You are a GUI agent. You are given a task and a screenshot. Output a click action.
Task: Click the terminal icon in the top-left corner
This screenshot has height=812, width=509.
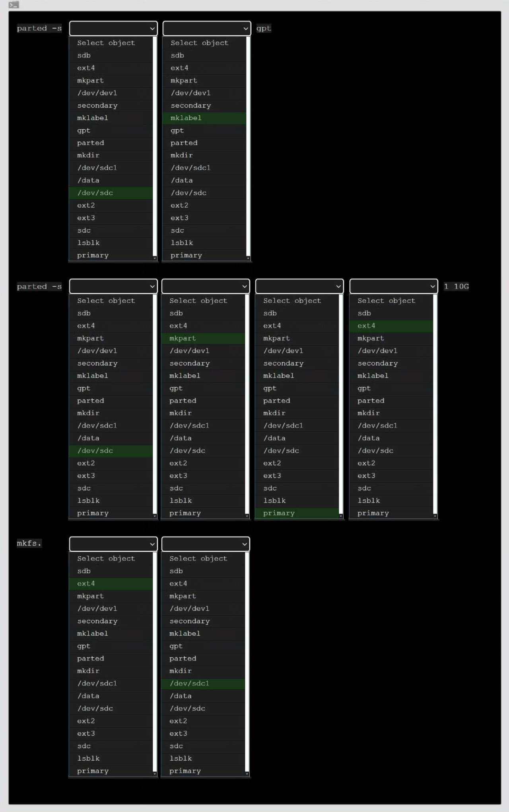tap(14, 5)
